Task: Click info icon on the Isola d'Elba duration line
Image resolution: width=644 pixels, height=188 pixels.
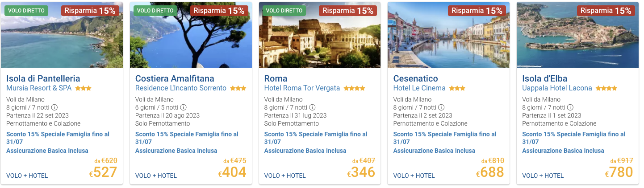Action: coord(570,107)
